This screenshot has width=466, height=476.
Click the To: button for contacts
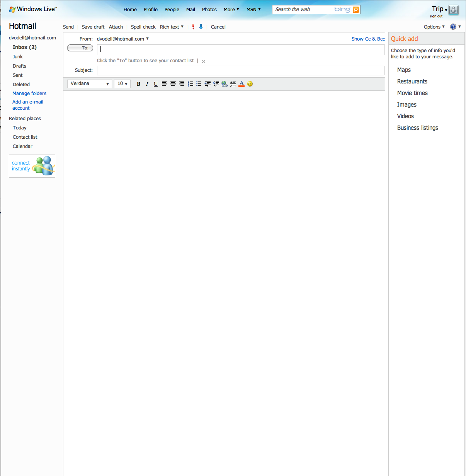pyautogui.click(x=80, y=48)
